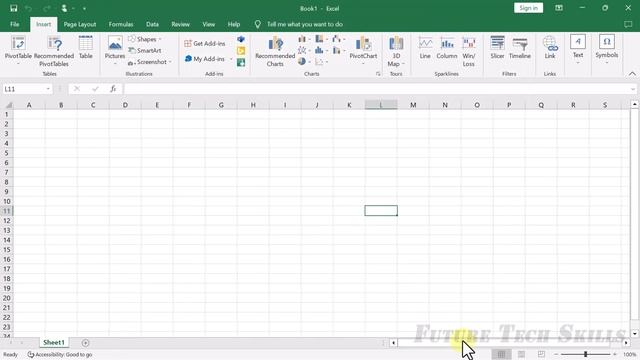The height and width of the screenshot is (360, 640).
Task: Click the PivotChart button
Action: pos(363,50)
